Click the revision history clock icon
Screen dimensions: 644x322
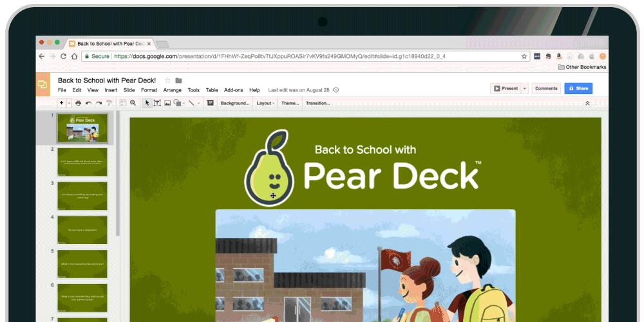pyautogui.click(x=336, y=90)
